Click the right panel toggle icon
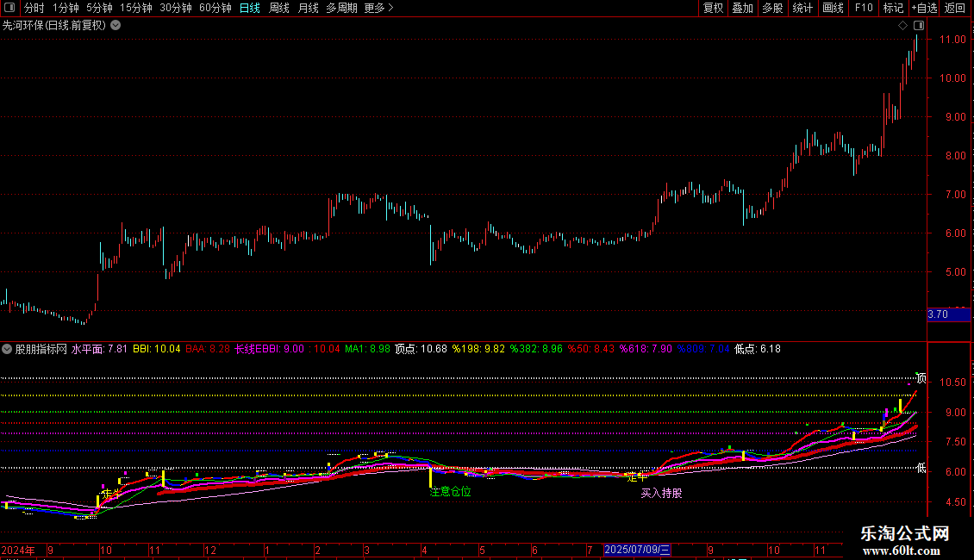The image size is (974, 560). pyautogui.click(x=919, y=26)
